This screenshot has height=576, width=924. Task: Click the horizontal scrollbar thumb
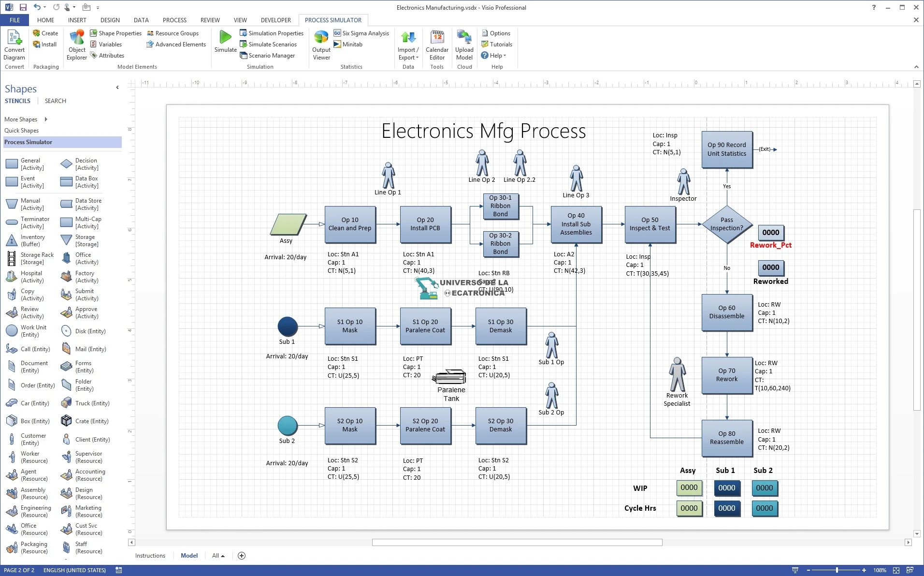[x=517, y=543]
